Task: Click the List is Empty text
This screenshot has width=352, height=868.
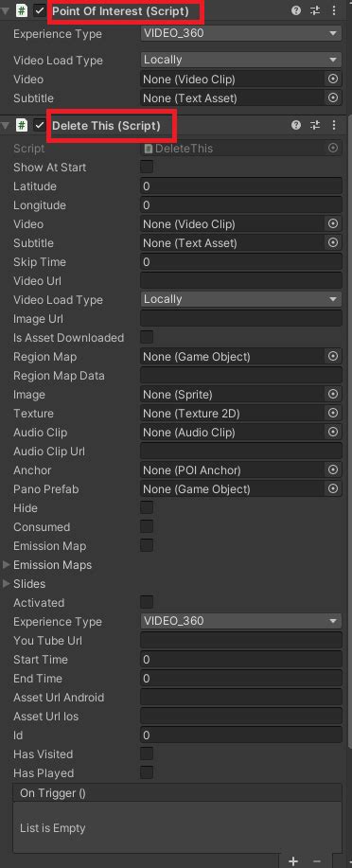Action: point(53,828)
